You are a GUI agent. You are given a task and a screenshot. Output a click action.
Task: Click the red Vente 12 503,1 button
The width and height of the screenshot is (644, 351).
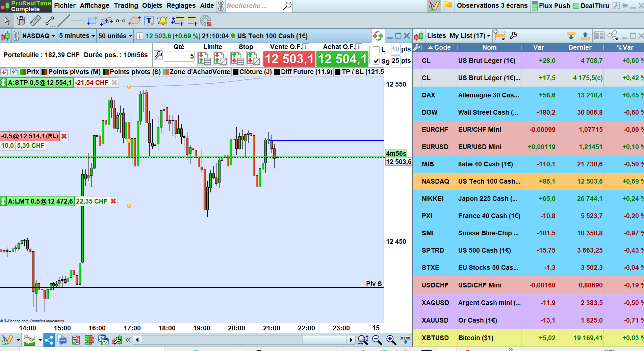pyautogui.click(x=289, y=59)
